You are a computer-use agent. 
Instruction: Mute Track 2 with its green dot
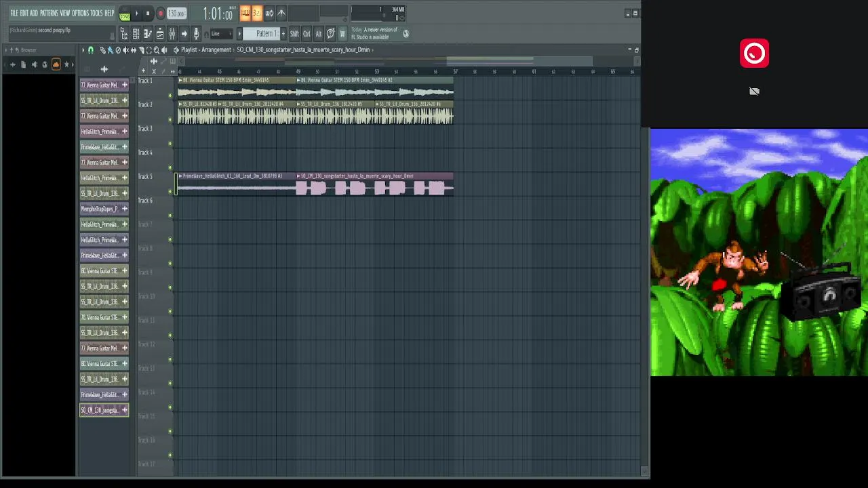[170, 119]
